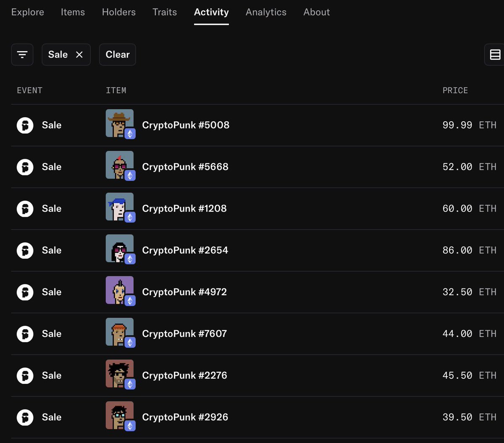The height and width of the screenshot is (443, 504).
Task: Click the sale icon for CryptoPunk #5008
Action: click(25, 125)
